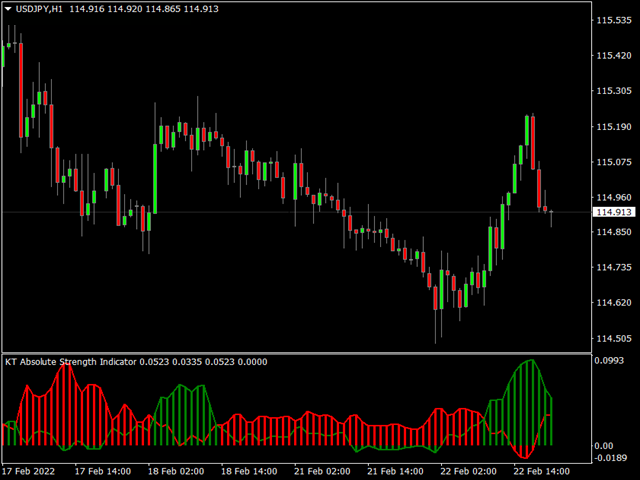This screenshot has width=640, height=480.
Task: Open the chart menu triangle beside USDJPY,H1
Action: 8,9
